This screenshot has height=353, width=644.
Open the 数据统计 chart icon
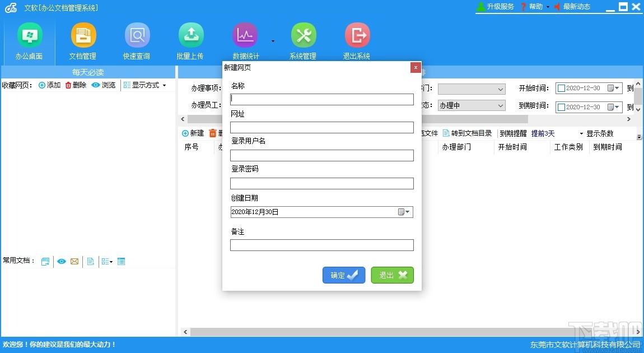pyautogui.click(x=245, y=36)
